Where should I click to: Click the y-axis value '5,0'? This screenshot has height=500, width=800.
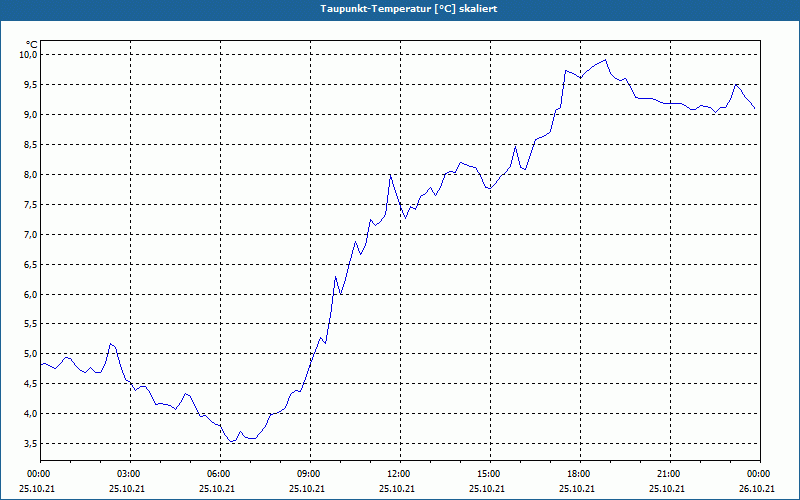[31, 354]
